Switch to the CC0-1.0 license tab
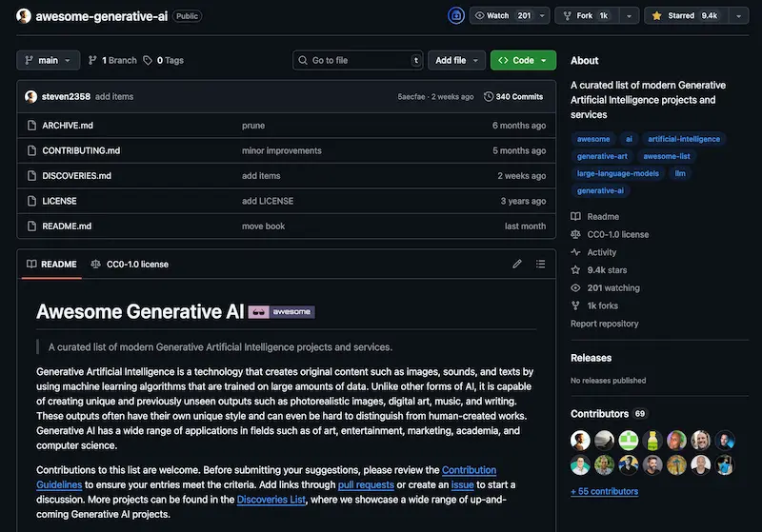The width and height of the screenshot is (762, 532). click(130, 264)
